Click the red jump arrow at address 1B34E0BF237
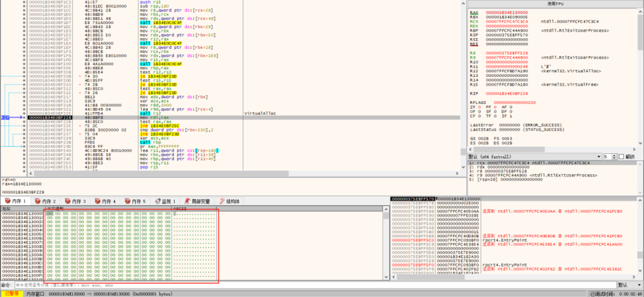This screenshot has height=297, width=644. pyautogui.click(x=80, y=134)
